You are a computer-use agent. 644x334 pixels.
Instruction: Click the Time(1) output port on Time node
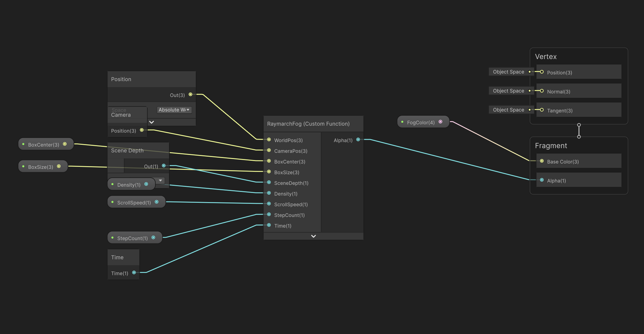pyautogui.click(x=134, y=273)
